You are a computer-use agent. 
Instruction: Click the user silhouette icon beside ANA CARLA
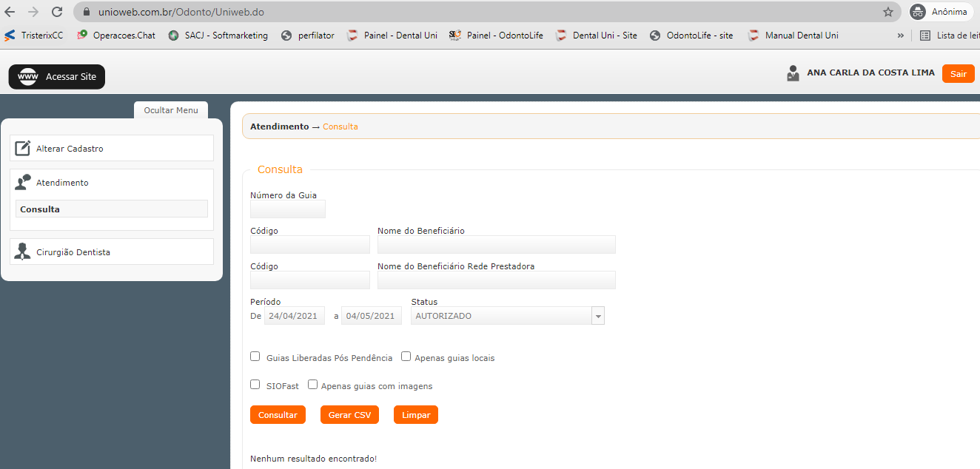click(793, 73)
